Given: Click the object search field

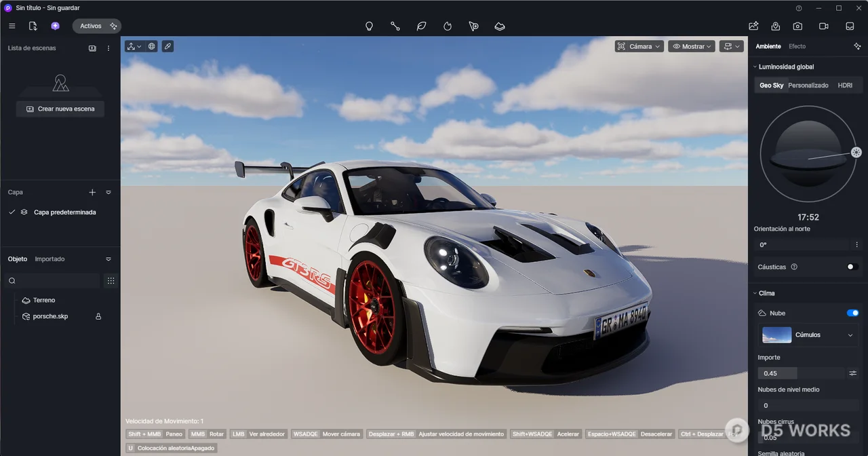Looking at the screenshot, I should point(53,280).
